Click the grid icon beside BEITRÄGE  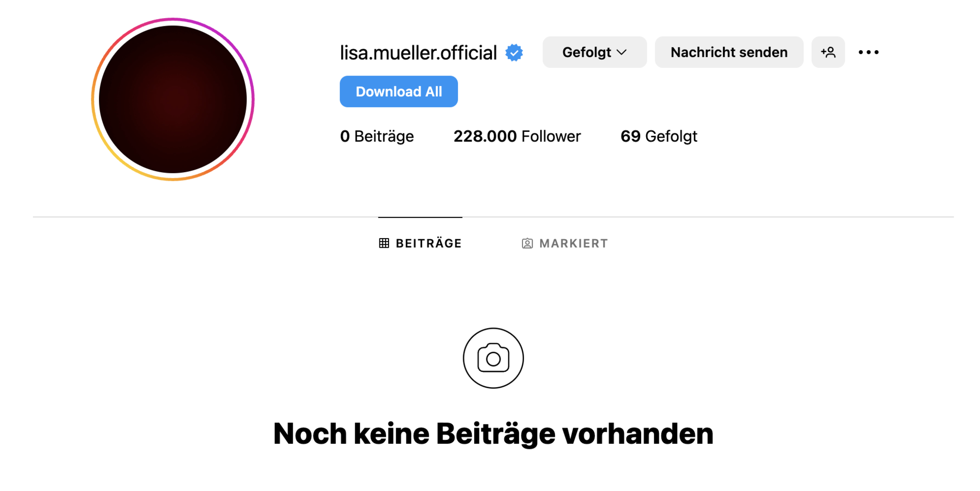pos(384,243)
